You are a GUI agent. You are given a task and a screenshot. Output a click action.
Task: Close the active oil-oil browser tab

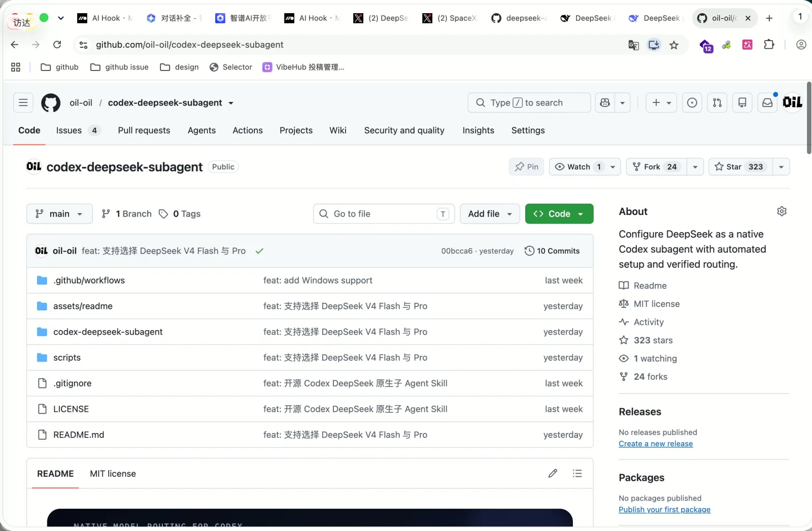click(x=748, y=18)
